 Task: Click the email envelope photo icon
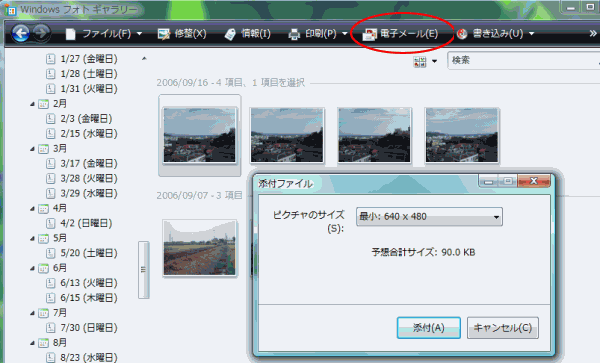(369, 34)
